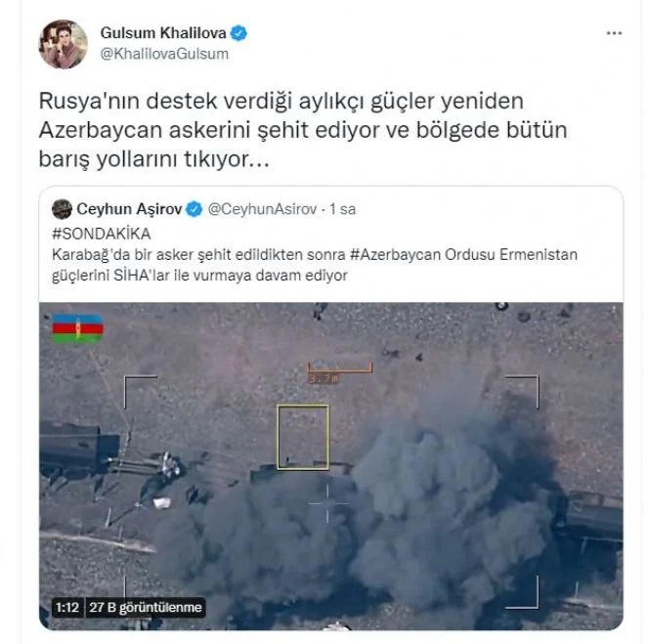
Task: Click the Azerbaijan flag in video
Action: tap(77, 328)
